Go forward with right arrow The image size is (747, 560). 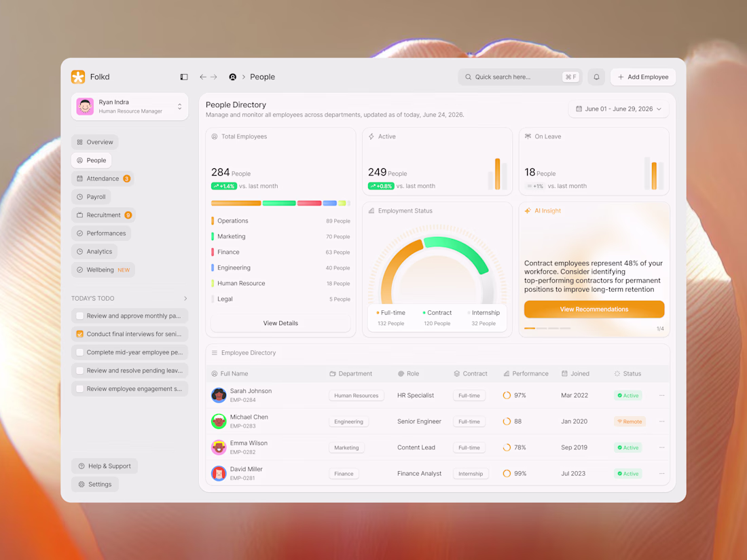214,77
